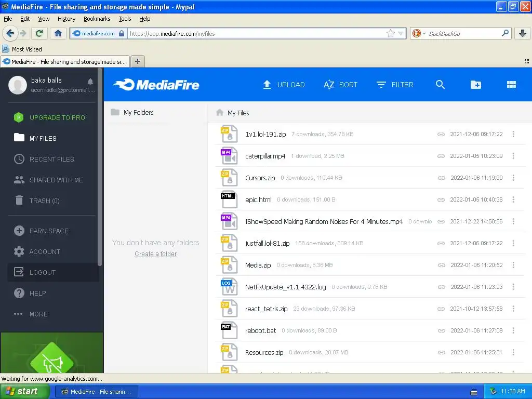This screenshot has width=532, height=399.
Task: Open the browser Downloads arrow button
Action: click(x=523, y=33)
